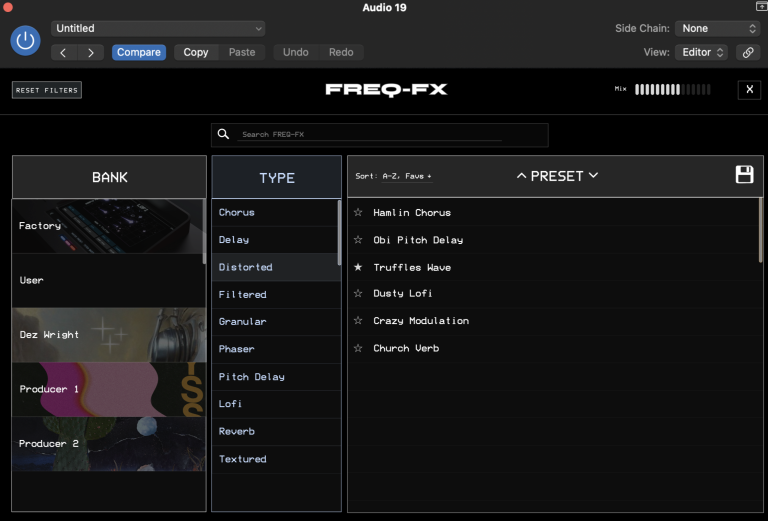Star the Church Verb preset
768x521 pixels.
coord(358,348)
